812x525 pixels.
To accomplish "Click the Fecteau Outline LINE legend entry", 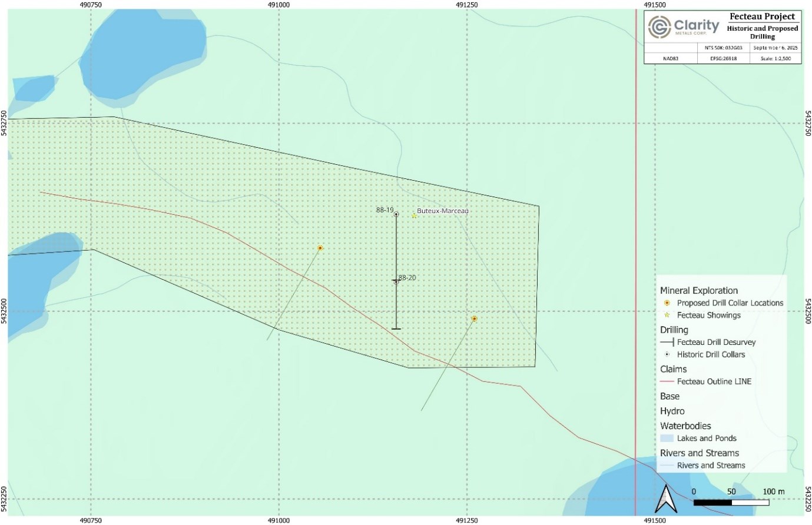I will point(714,381).
